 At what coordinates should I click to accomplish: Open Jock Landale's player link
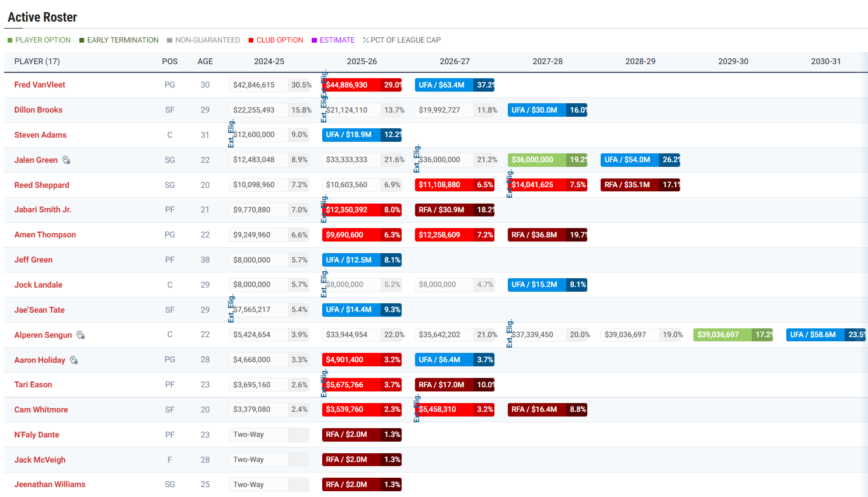[x=38, y=285]
